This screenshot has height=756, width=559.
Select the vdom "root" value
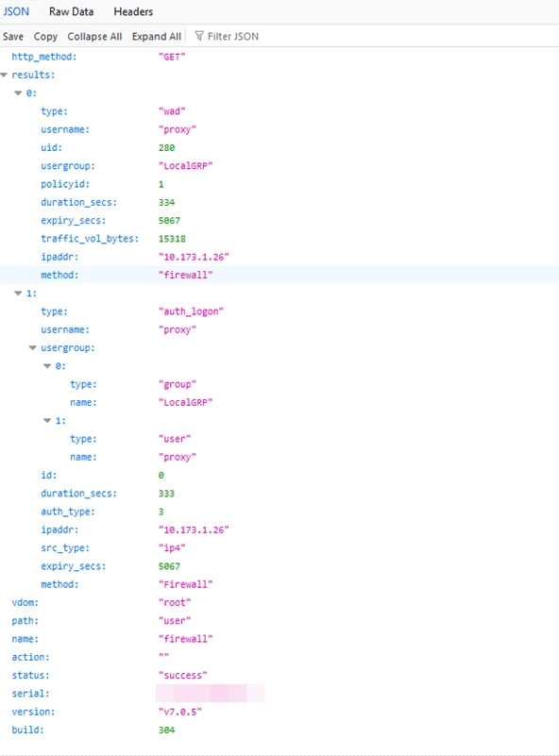pos(175,602)
